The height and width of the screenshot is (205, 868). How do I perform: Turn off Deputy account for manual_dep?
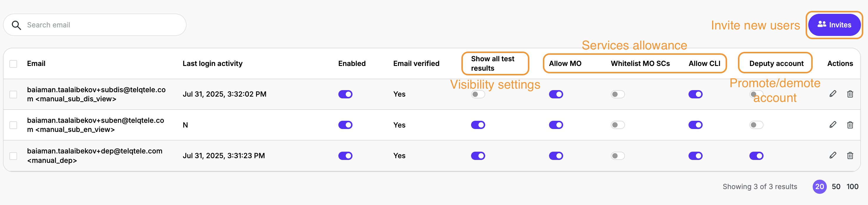756,156
